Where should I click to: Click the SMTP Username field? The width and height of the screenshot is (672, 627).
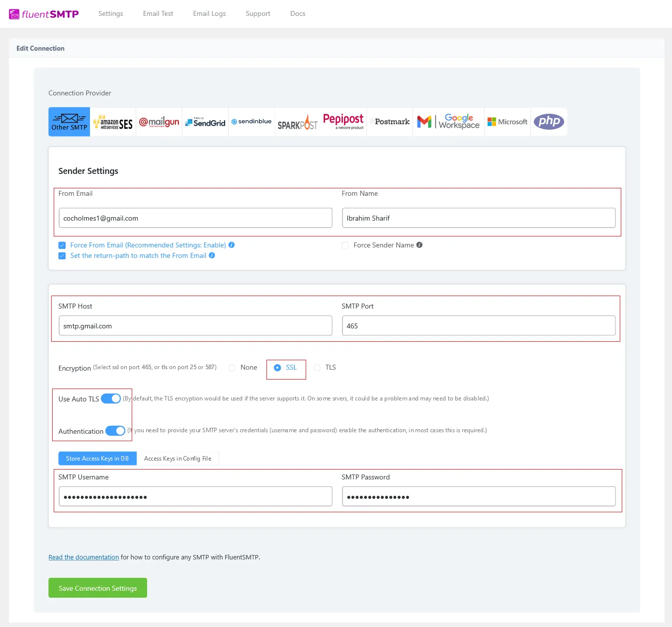195,496
